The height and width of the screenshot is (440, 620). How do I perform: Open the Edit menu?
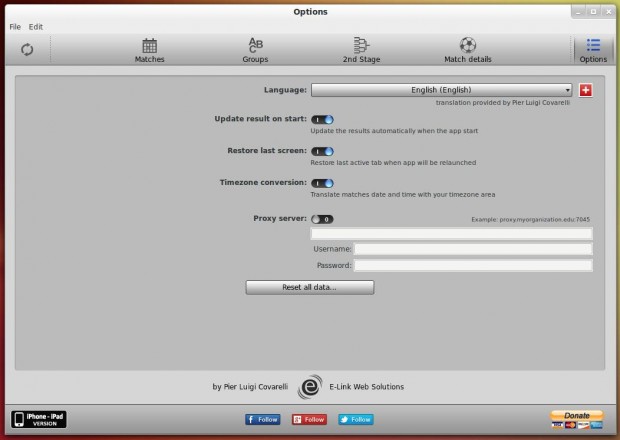[x=36, y=26]
